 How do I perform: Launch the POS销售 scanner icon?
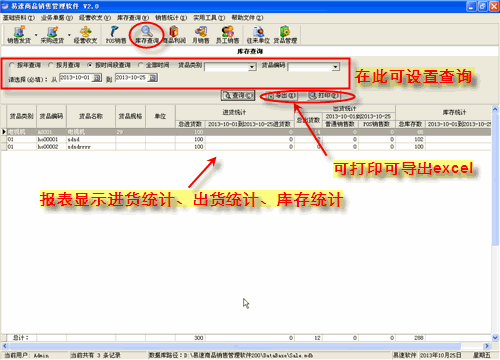click(x=116, y=35)
